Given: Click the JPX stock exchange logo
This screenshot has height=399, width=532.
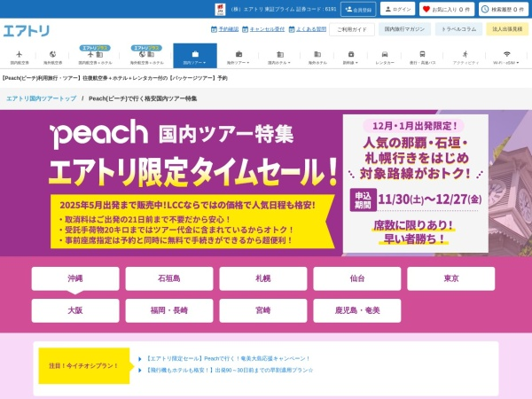Looking at the screenshot, I should click(x=220, y=9).
